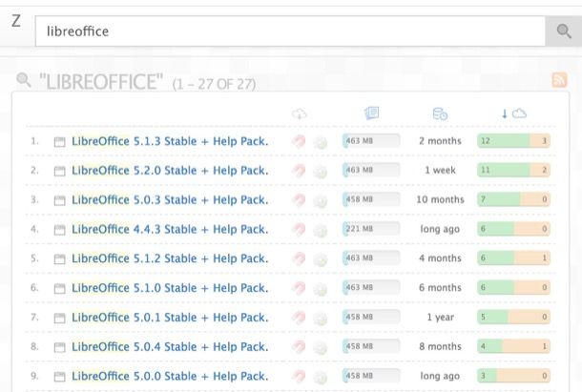Click the magnifier icon beside LIBREOFFICE heading
The width and height of the screenshot is (582, 392).
point(24,79)
